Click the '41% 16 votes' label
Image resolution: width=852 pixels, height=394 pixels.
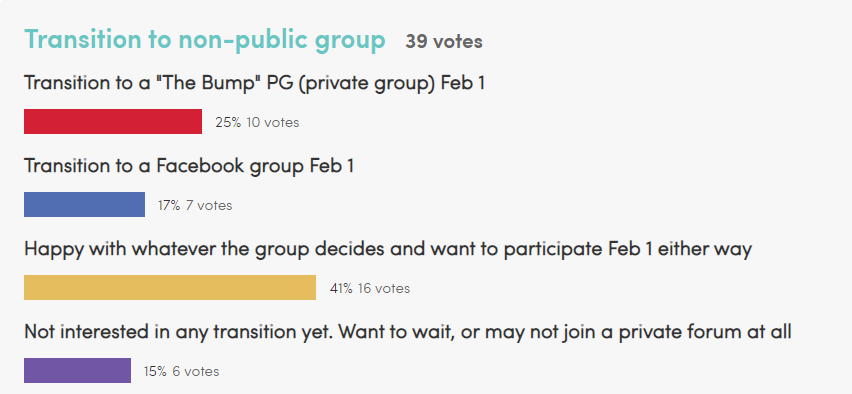tap(369, 289)
